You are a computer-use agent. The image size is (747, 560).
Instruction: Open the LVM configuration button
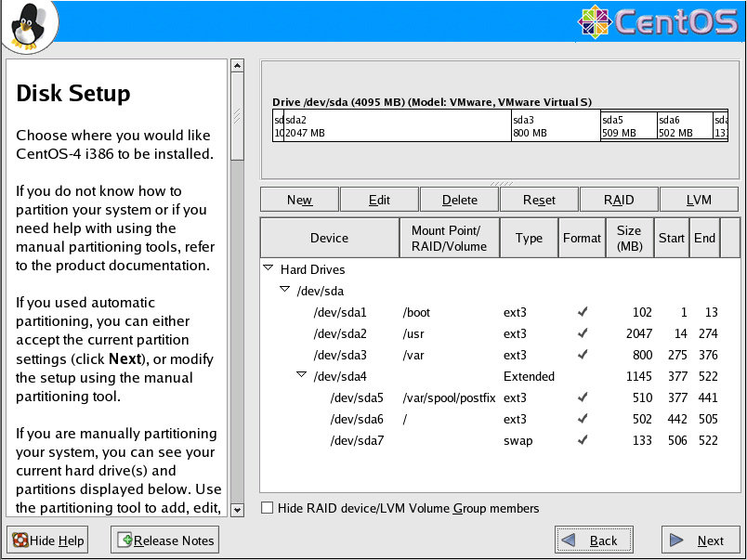[699, 200]
